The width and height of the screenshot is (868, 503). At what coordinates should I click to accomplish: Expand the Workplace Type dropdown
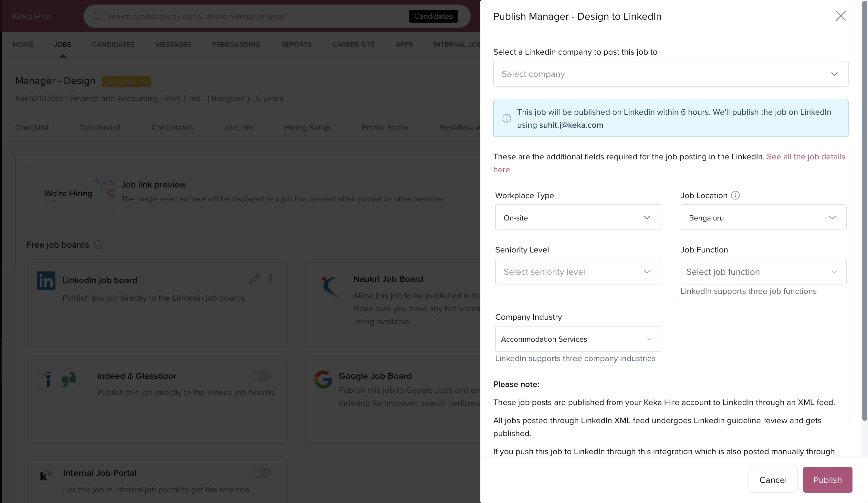(578, 218)
